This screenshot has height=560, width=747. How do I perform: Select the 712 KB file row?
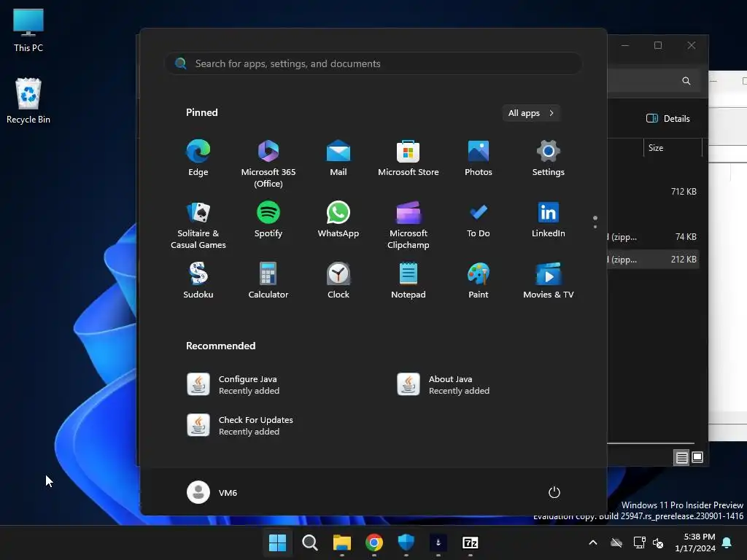coord(653,192)
